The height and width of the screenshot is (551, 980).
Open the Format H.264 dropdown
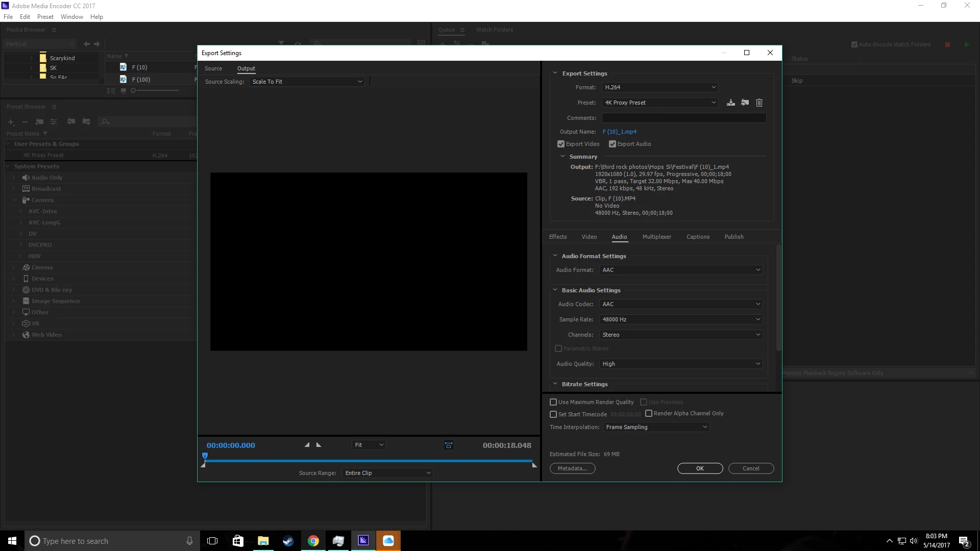660,87
